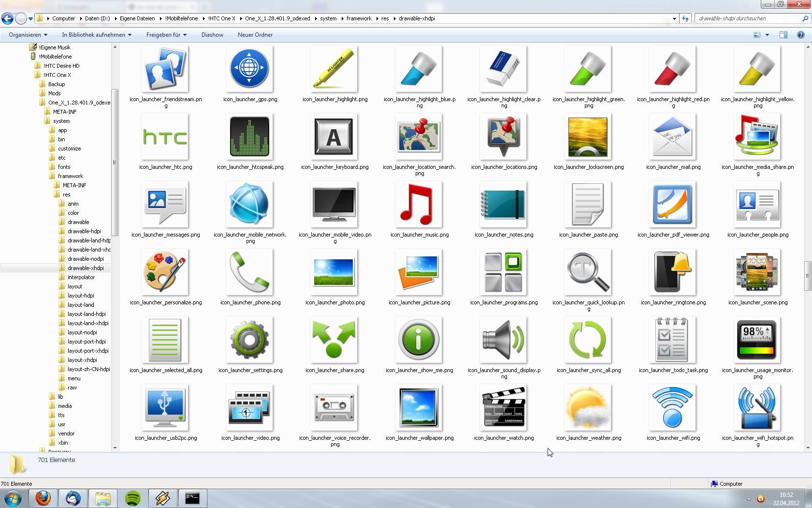
Task: Click the folder tree scrollbar thumb
Action: tap(115, 163)
